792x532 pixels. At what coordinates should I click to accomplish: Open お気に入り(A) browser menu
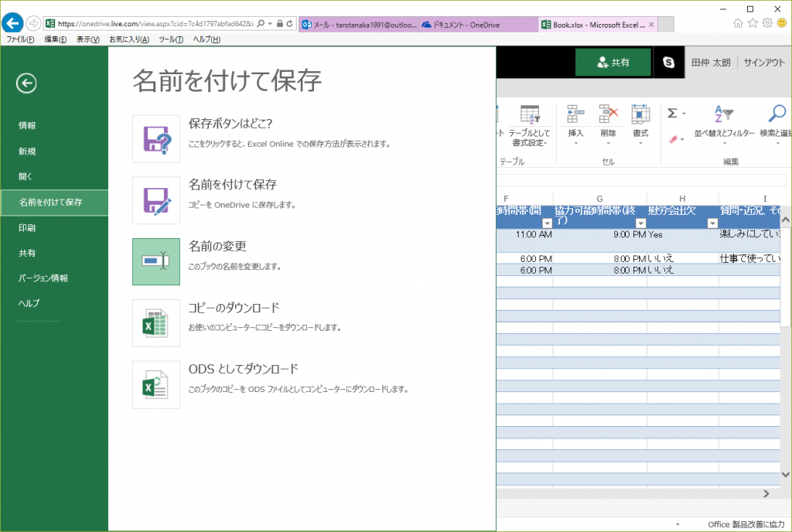129,39
